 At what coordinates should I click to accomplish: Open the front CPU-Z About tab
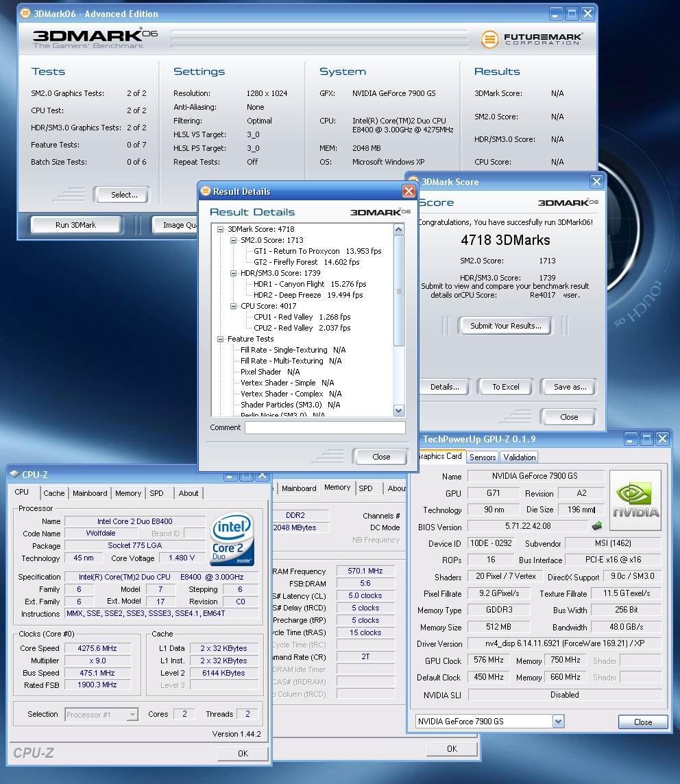pos(189,493)
